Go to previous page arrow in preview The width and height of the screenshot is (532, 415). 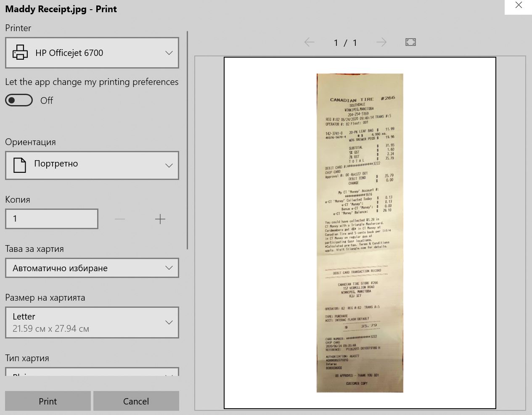tap(309, 42)
